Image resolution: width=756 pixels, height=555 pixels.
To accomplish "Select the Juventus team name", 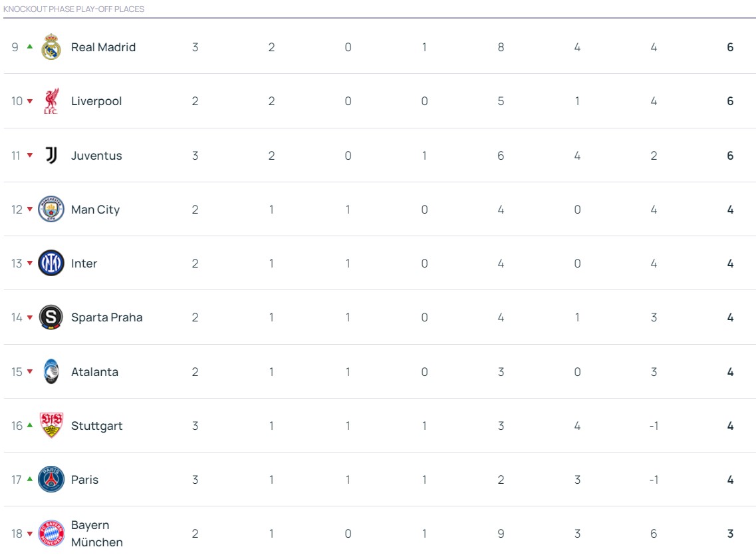I will pyautogui.click(x=96, y=156).
